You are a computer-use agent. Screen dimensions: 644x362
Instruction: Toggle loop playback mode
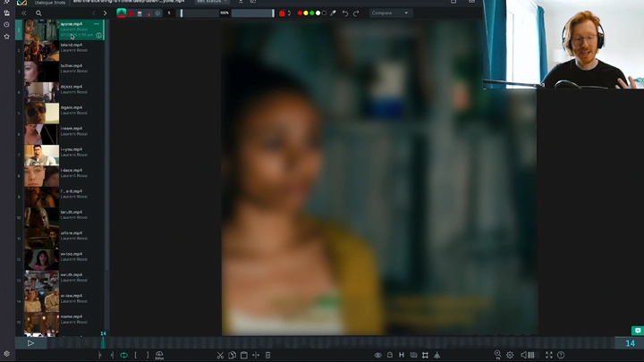[x=123, y=355]
